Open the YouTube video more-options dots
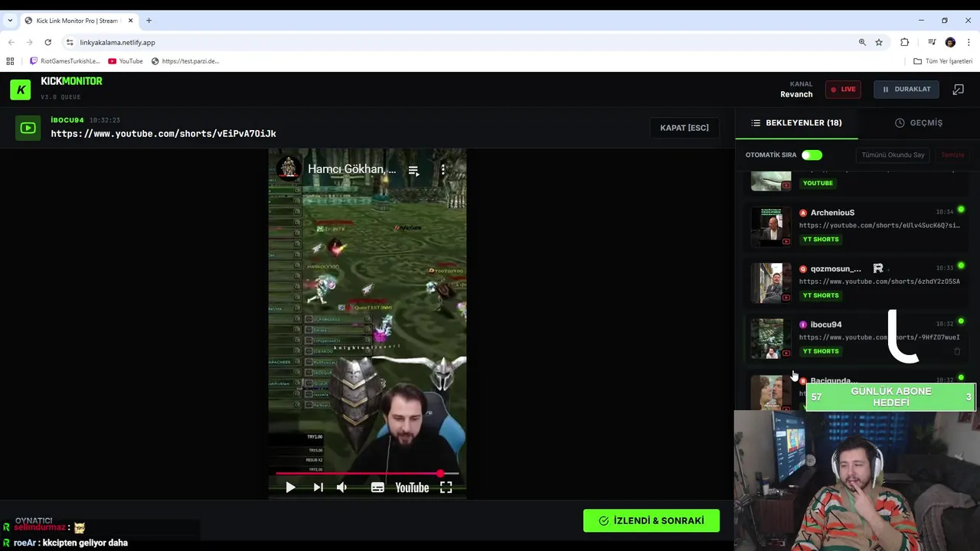This screenshot has width=980, height=551. (x=443, y=170)
